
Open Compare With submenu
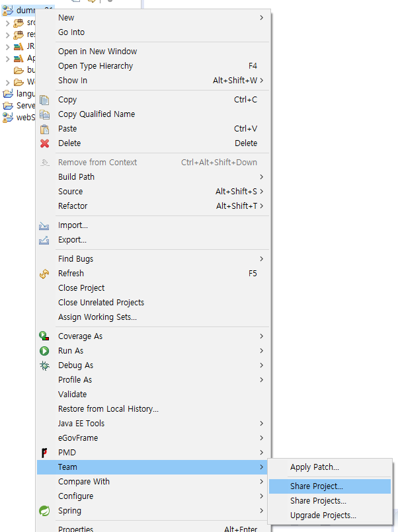click(x=84, y=482)
